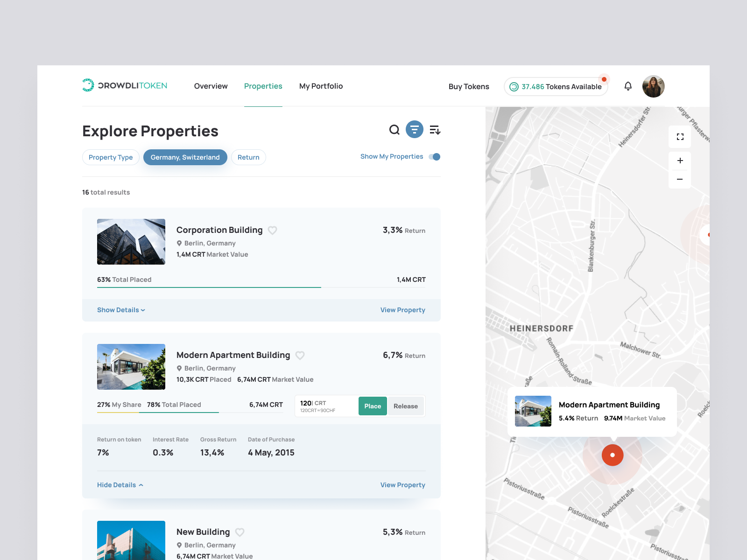Enter fullscreen mode on the map

click(680, 137)
